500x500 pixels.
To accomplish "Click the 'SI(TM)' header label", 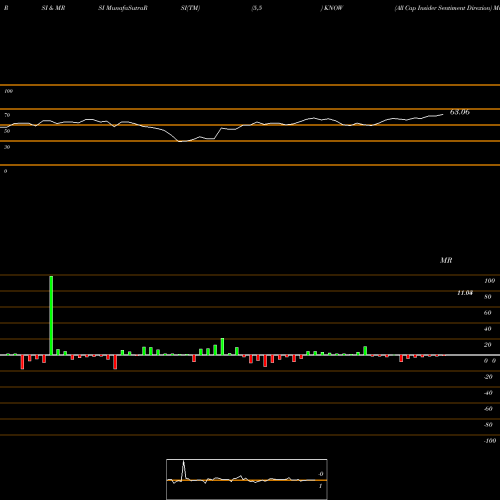I will tap(190, 8).
